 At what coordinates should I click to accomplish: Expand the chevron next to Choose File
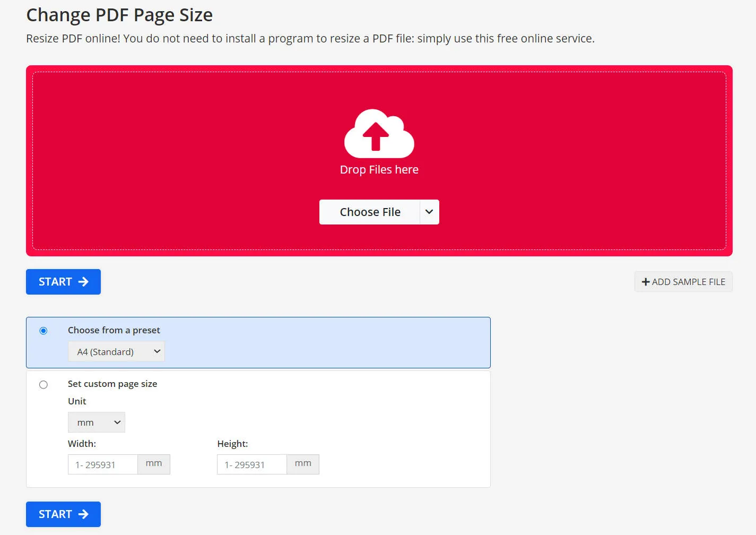point(429,212)
